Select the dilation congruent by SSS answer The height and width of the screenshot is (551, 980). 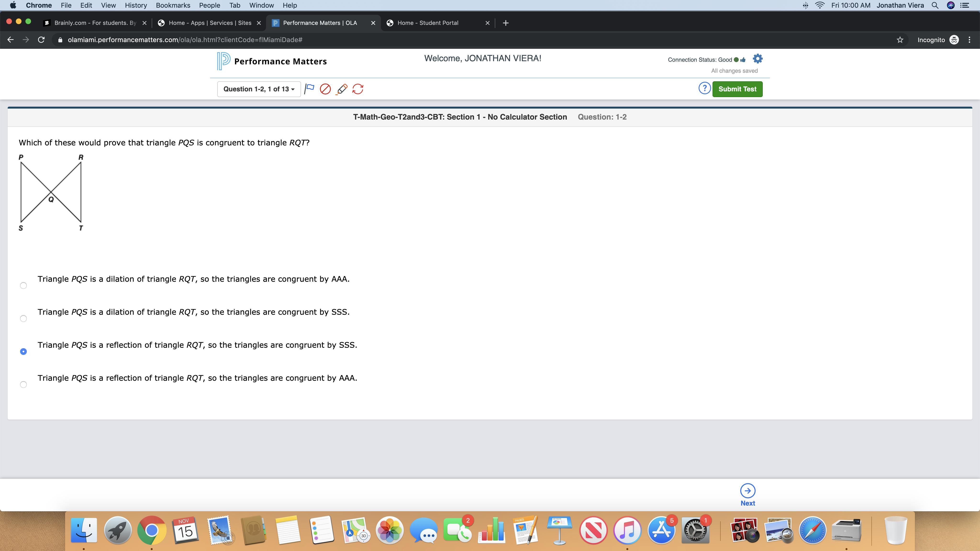click(23, 319)
